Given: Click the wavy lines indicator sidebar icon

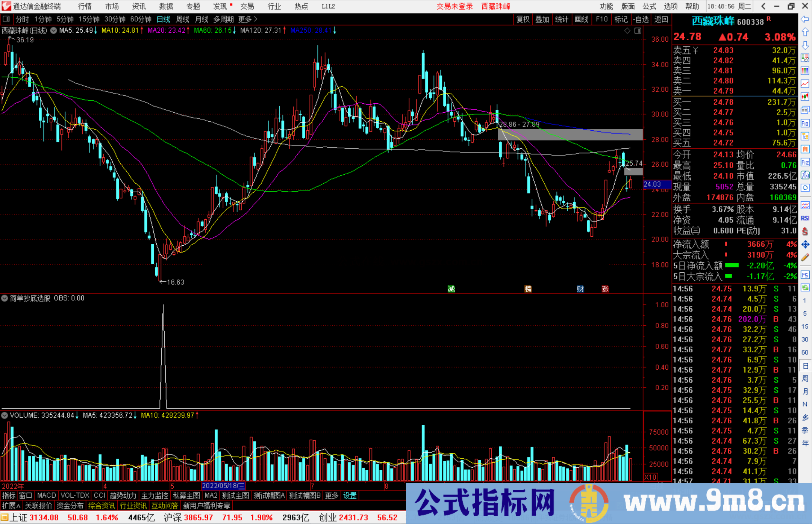Looking at the screenshot, I should tap(805, 205).
